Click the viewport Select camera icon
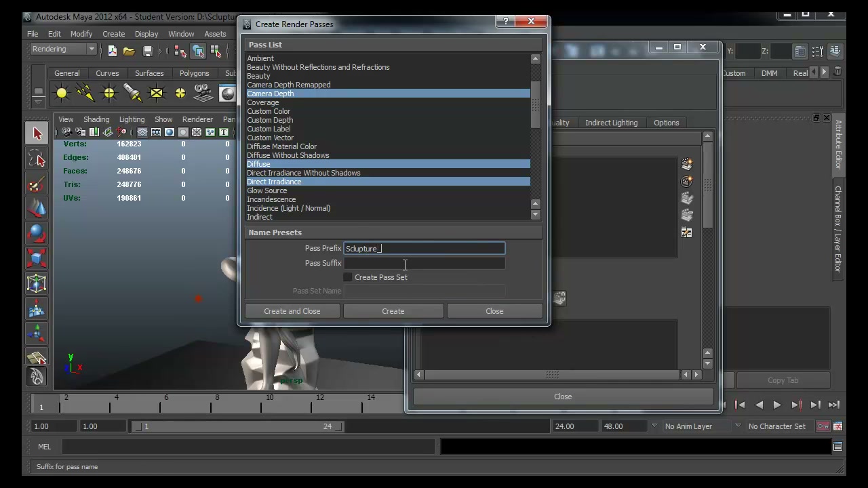868x488 pixels. (66, 132)
